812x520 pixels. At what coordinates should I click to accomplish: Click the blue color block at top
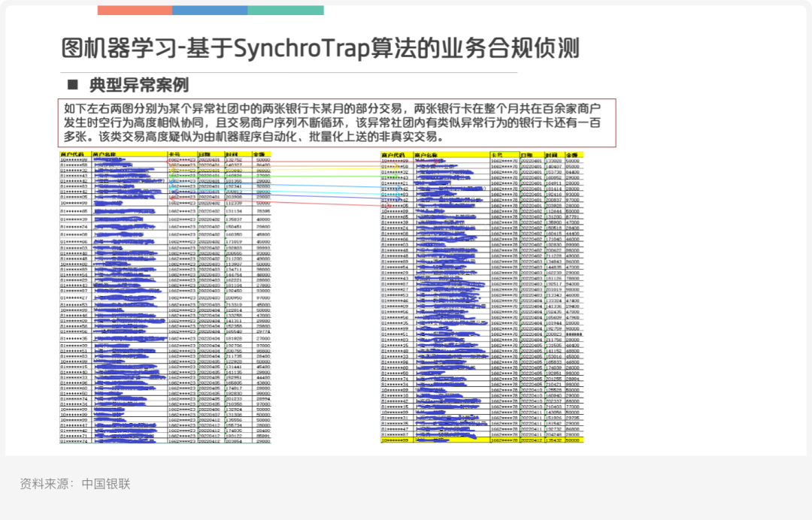click(x=210, y=11)
